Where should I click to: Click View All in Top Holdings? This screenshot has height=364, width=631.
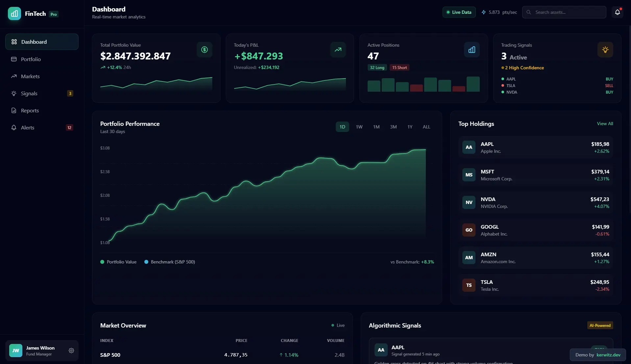604,124
